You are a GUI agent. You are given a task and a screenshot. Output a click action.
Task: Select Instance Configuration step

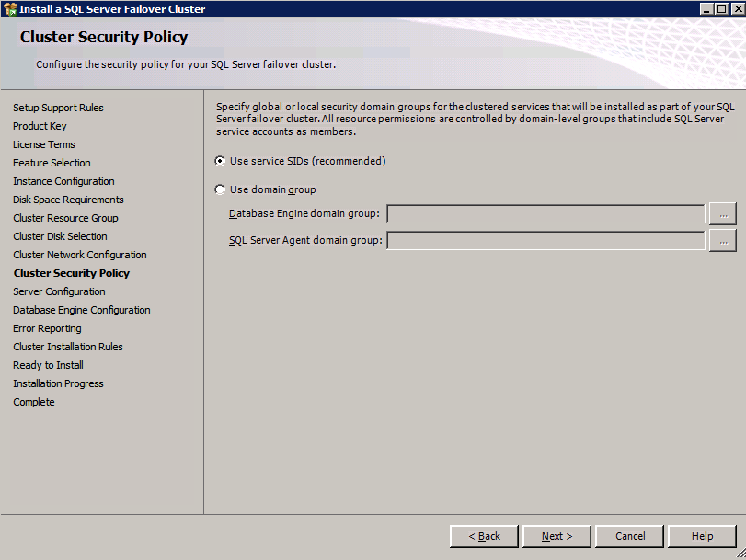pos(63,181)
